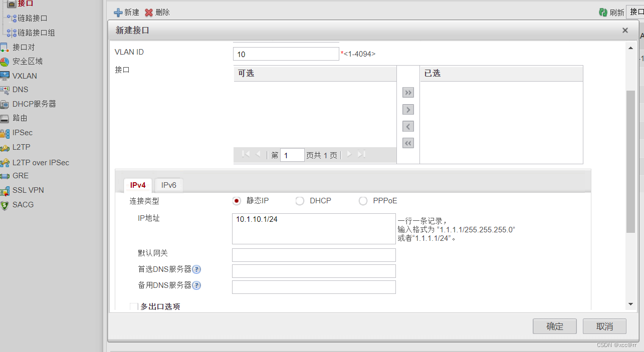This screenshot has height=352, width=644.
Task: Open the 链路接口组 tree item
Action: 36,33
